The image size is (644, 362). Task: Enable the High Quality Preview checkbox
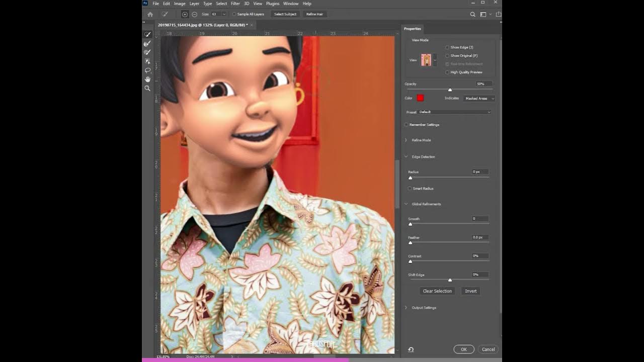tap(447, 72)
